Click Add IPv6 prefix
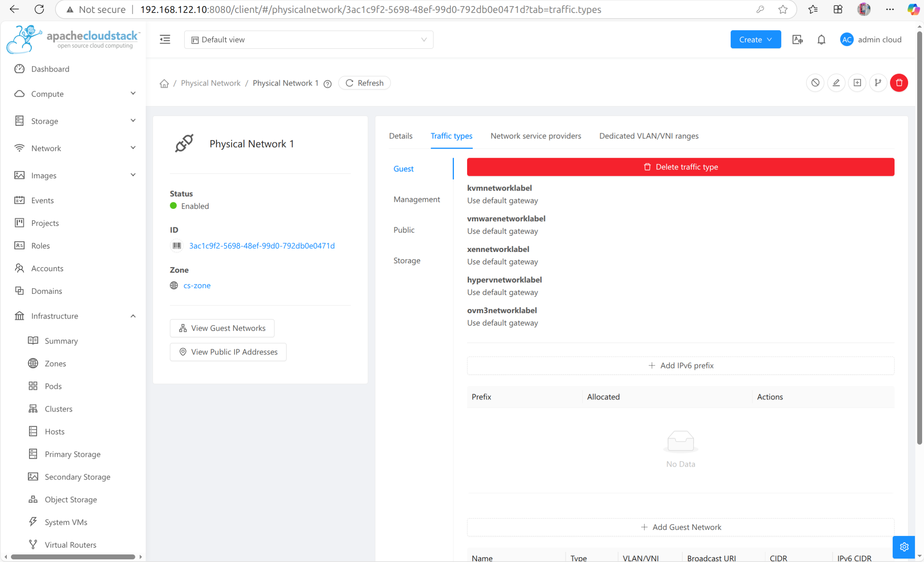This screenshot has height=562, width=924. pyautogui.click(x=680, y=365)
